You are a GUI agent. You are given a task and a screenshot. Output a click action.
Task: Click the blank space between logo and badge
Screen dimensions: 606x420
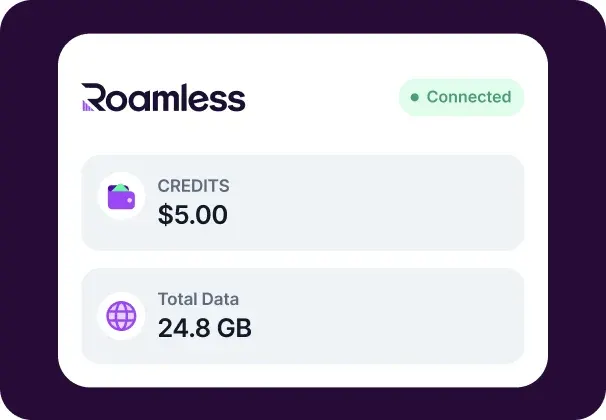click(x=322, y=97)
